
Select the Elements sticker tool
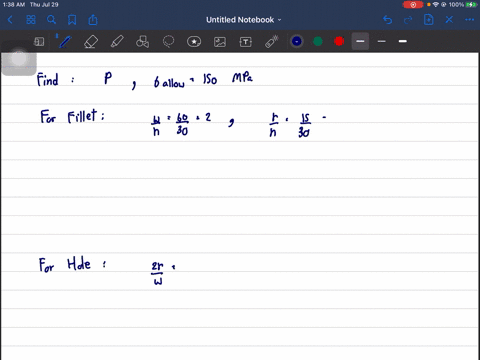click(x=194, y=42)
